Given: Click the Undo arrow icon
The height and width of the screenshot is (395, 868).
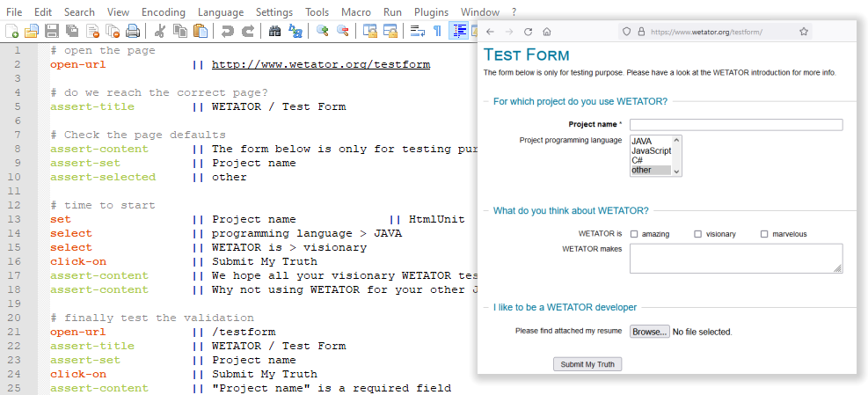Looking at the screenshot, I should pos(228,32).
